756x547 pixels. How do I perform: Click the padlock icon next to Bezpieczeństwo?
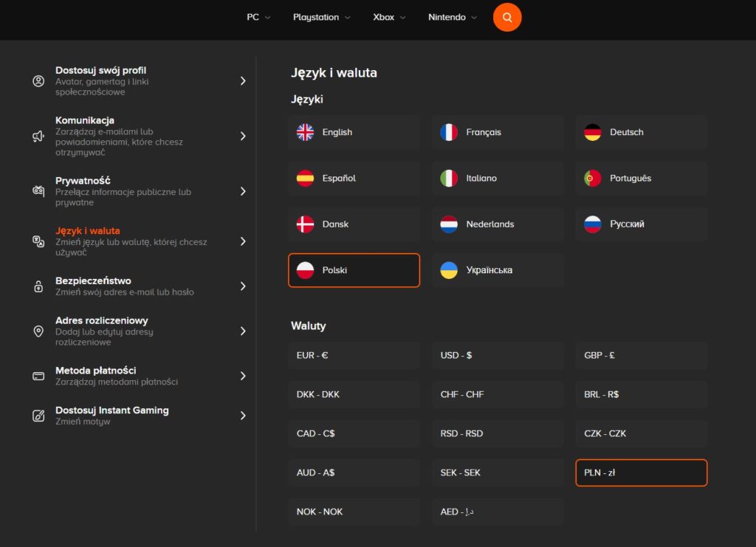[x=38, y=286]
